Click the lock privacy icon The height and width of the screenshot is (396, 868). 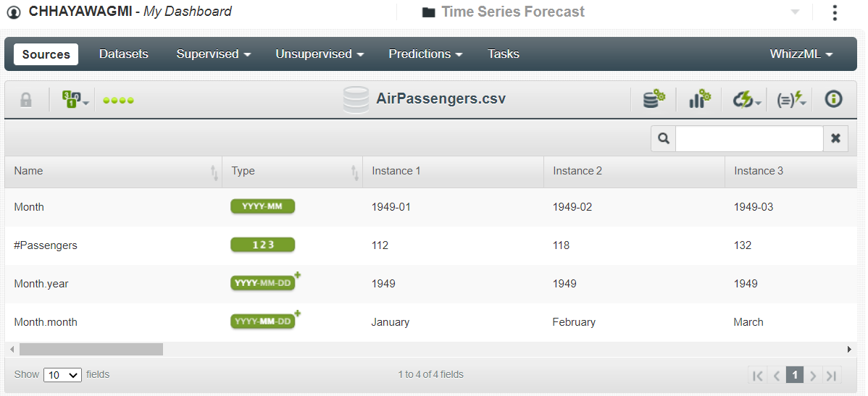[26, 100]
